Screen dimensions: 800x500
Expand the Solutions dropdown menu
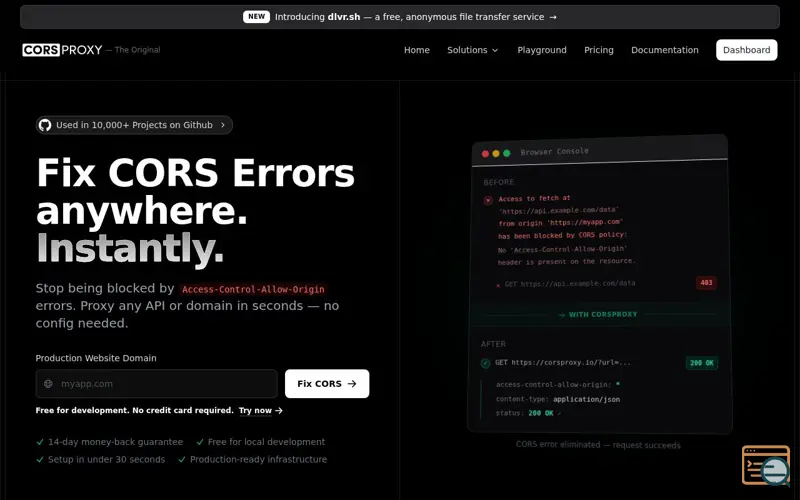click(472, 50)
